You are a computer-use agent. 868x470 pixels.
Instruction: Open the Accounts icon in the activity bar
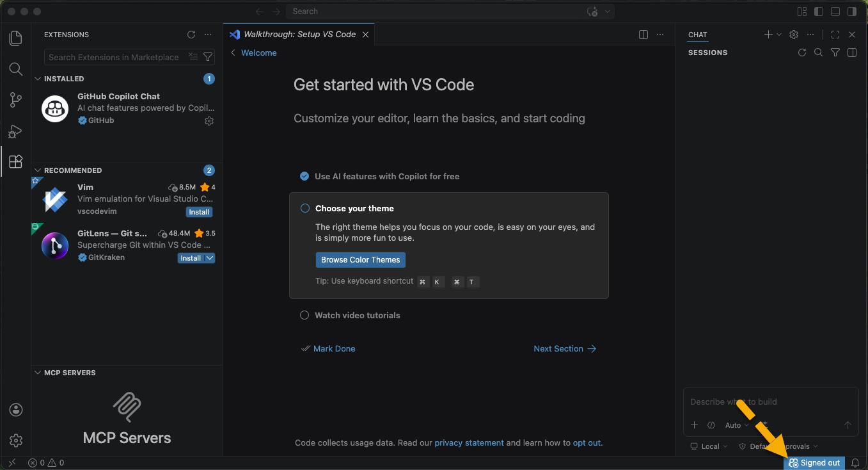pyautogui.click(x=15, y=409)
